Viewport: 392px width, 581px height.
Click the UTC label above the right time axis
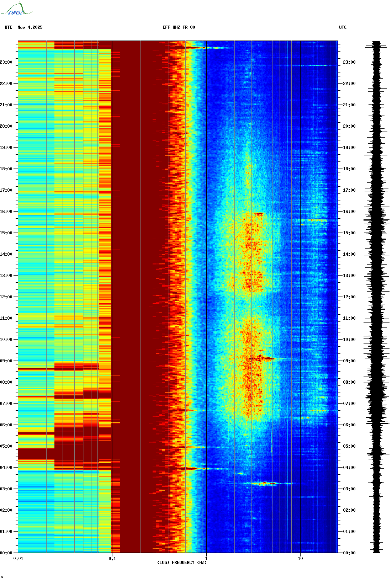pyautogui.click(x=343, y=27)
